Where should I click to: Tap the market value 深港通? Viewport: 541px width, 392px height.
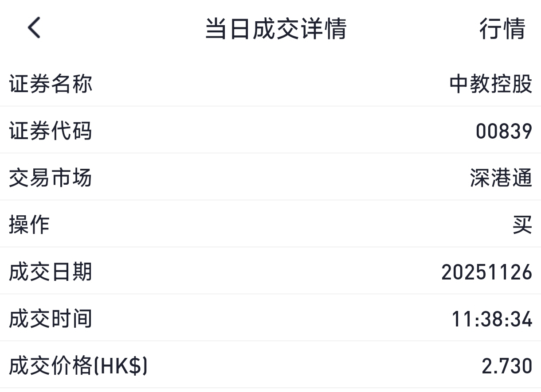click(501, 179)
